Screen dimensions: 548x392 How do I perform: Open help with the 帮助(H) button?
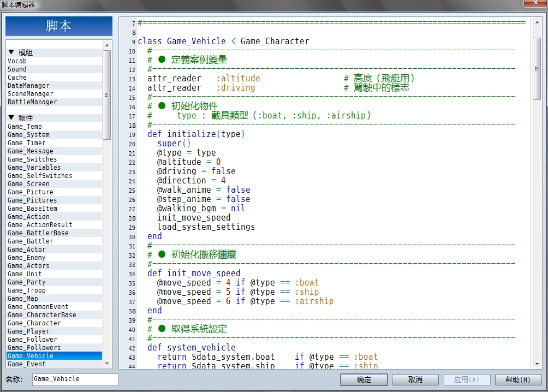pyautogui.click(x=518, y=379)
